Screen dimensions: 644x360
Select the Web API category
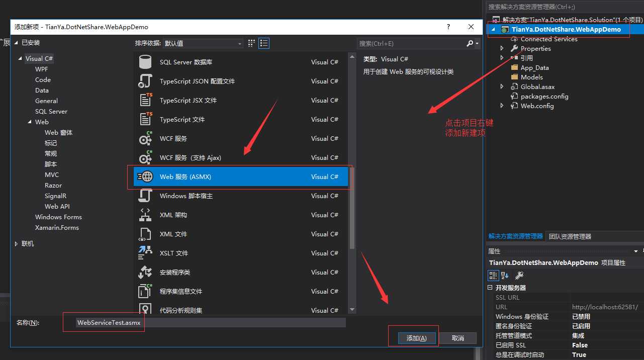pos(57,206)
